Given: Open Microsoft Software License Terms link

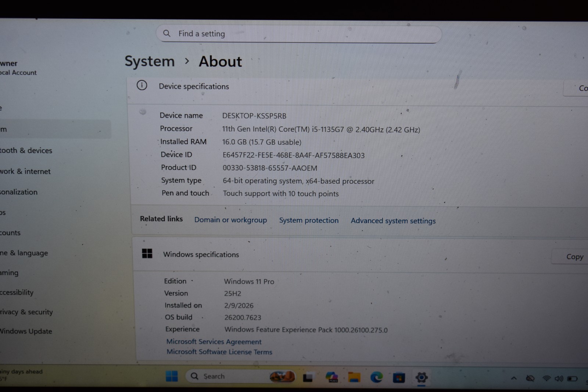Looking at the screenshot, I should (219, 352).
